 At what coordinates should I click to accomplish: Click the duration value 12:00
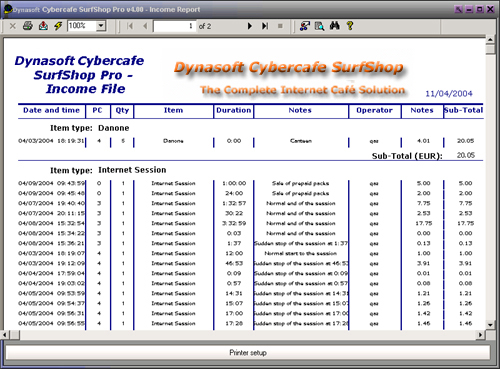[x=234, y=253]
